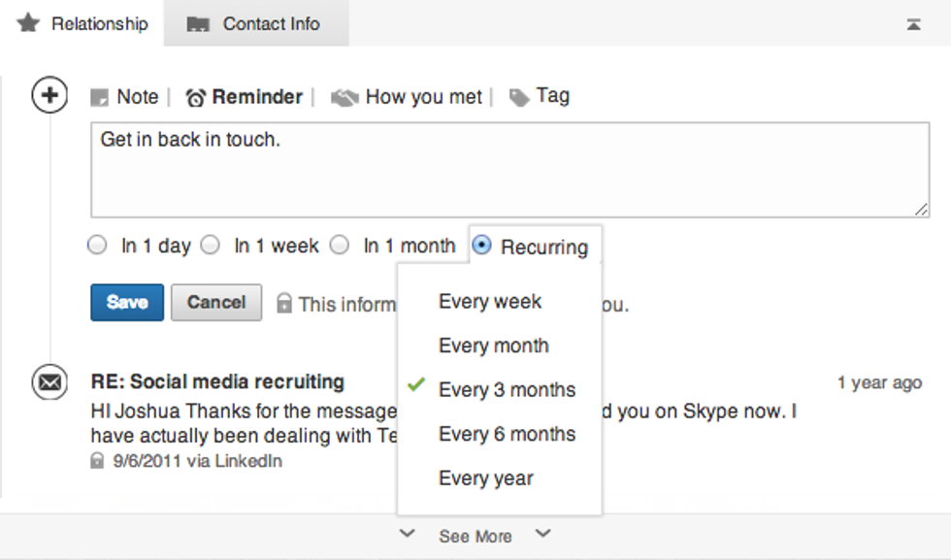Click the Reminder alarm clock icon

click(x=196, y=98)
